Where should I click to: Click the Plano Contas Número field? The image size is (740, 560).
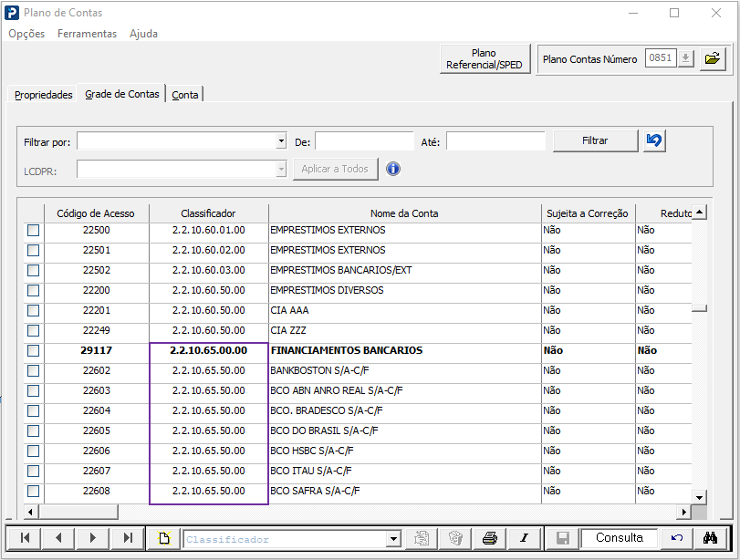[x=661, y=58]
